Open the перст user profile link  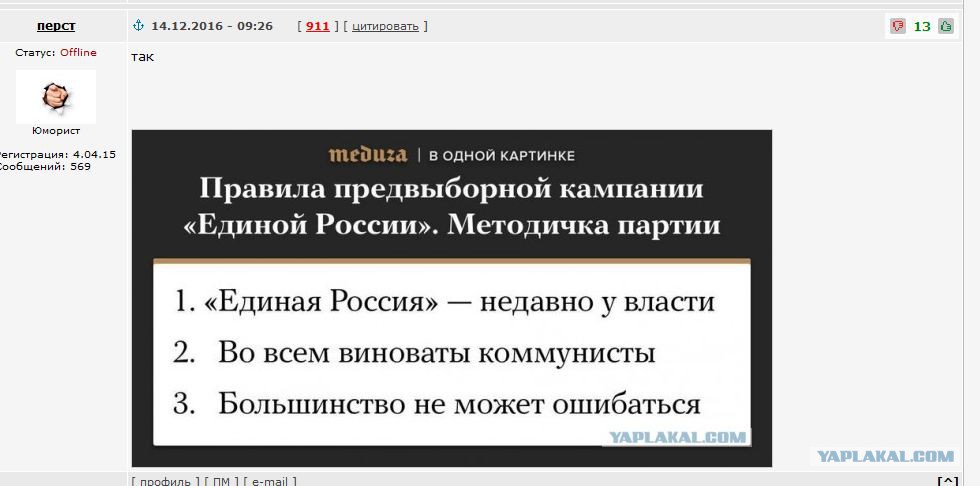[56, 26]
